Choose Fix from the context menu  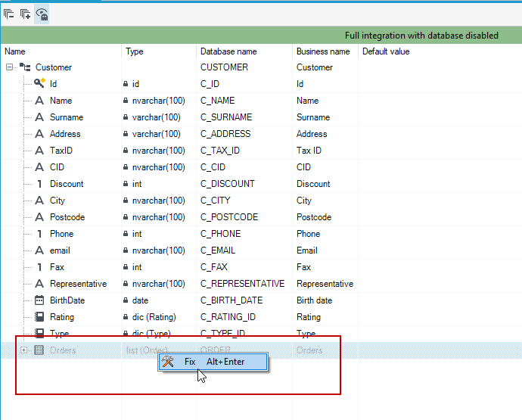tap(213, 362)
